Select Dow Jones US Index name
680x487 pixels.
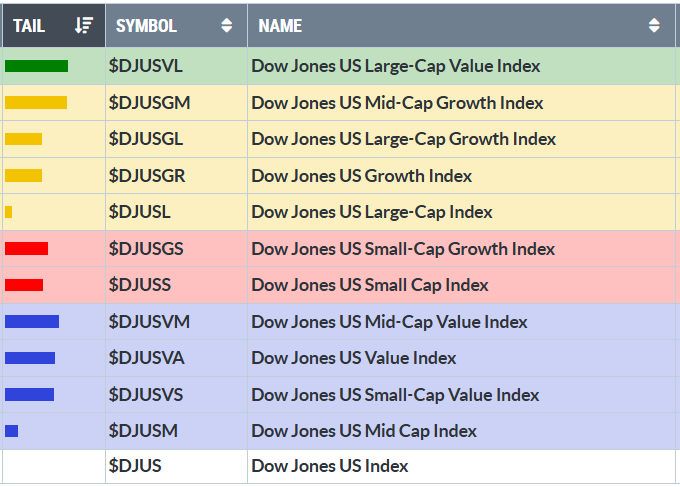click(330, 466)
